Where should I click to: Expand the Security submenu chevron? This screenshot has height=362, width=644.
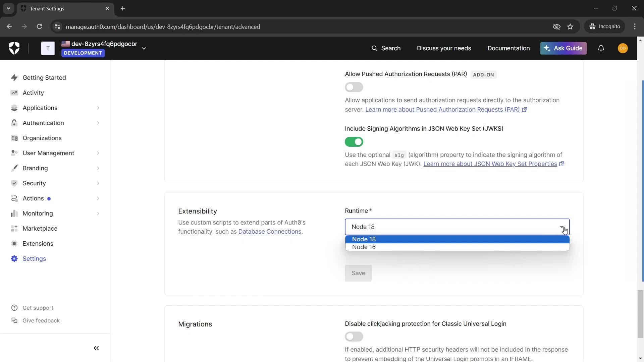[x=98, y=183]
